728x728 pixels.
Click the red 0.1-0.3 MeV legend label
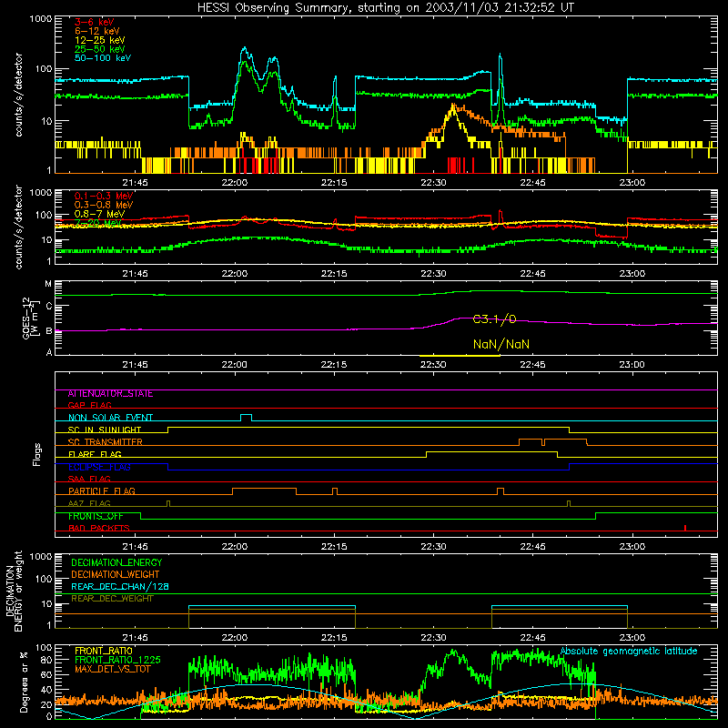(x=104, y=196)
